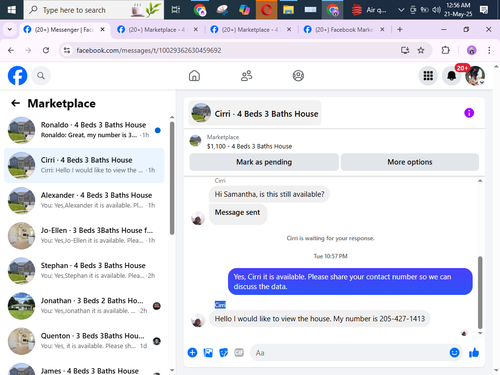Click the blue 'Yes, Cirri it is available' message

coord(350,282)
